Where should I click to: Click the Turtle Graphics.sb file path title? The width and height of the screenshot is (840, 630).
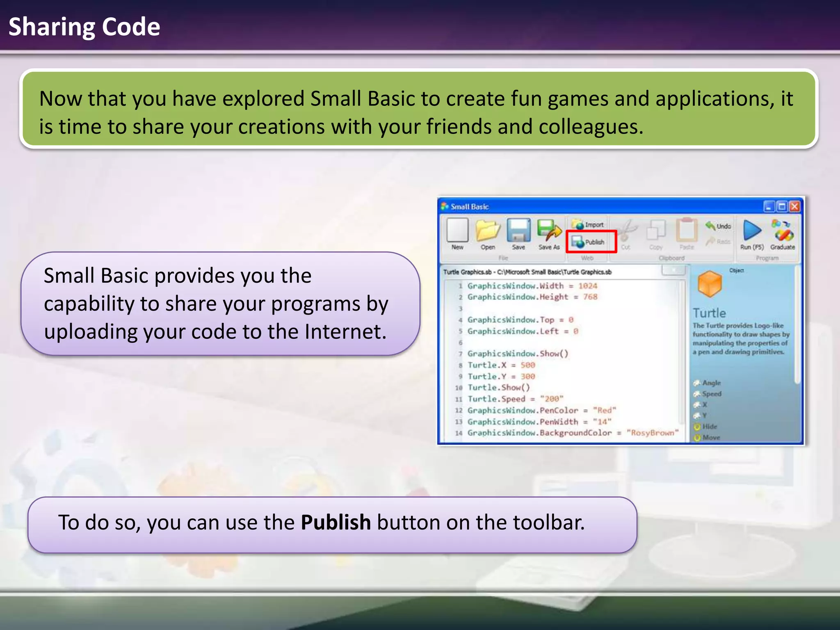coord(527,272)
